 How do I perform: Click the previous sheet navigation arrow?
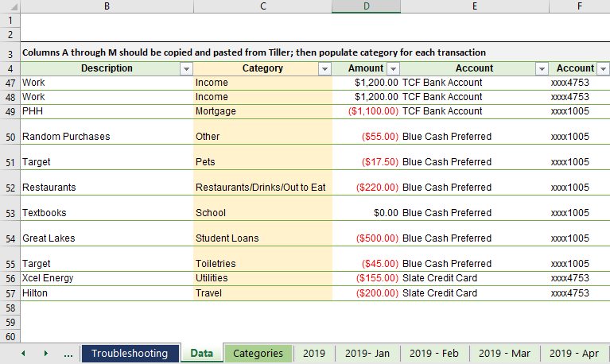pyautogui.click(x=23, y=354)
